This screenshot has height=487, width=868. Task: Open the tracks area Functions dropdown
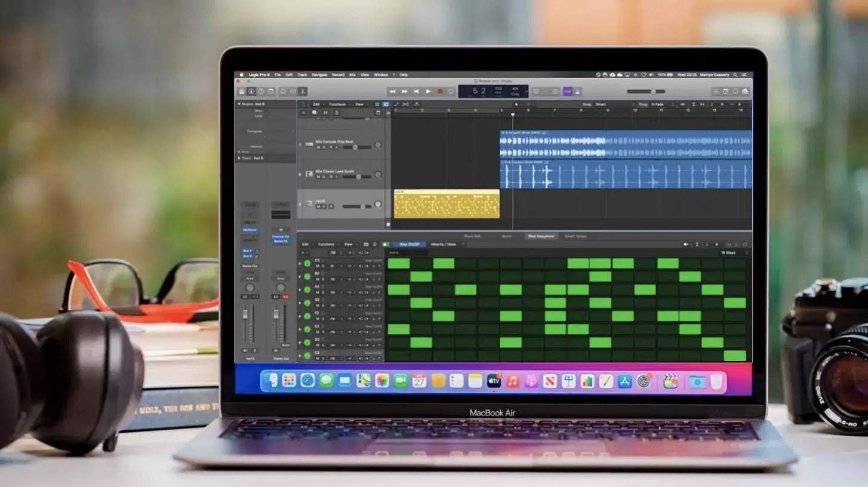tap(340, 104)
